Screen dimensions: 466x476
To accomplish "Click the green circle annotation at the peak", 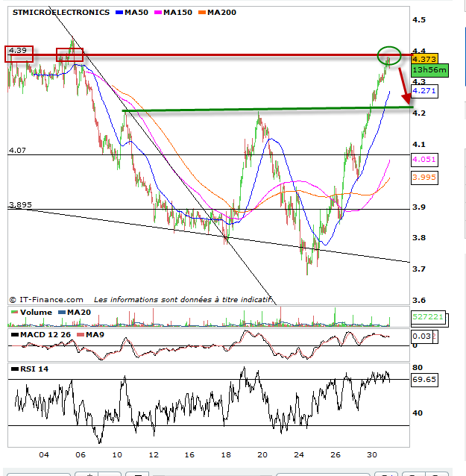I will click(388, 54).
